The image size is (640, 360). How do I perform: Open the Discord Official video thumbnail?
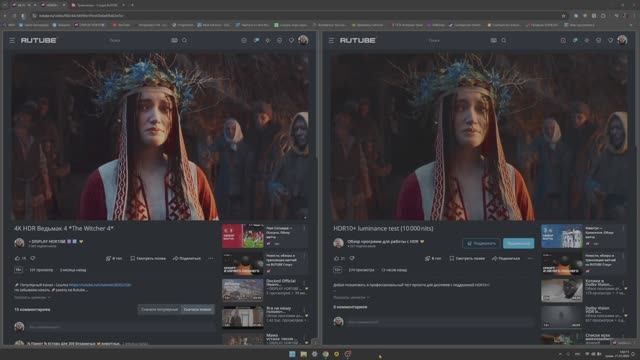tap(243, 290)
